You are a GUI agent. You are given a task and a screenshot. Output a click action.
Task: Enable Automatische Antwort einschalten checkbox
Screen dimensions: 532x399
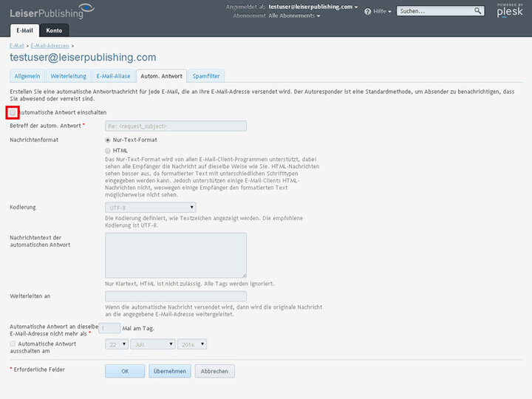[x=13, y=112]
